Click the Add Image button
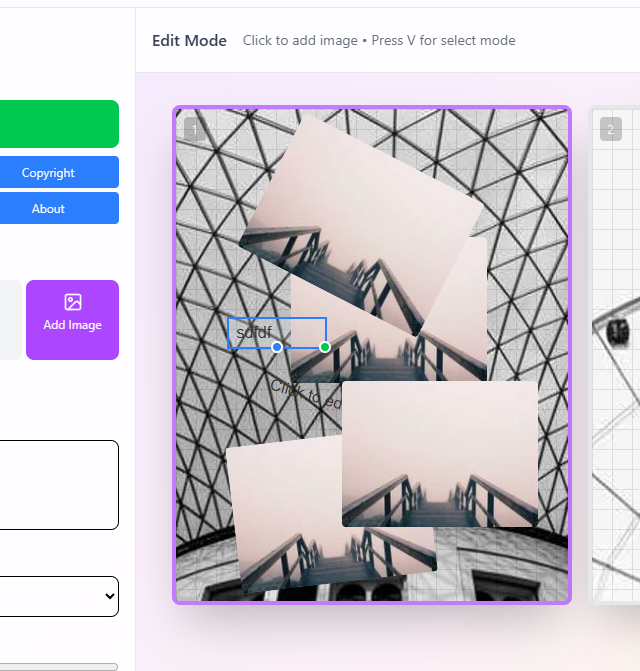The width and height of the screenshot is (640, 671). 72,320
